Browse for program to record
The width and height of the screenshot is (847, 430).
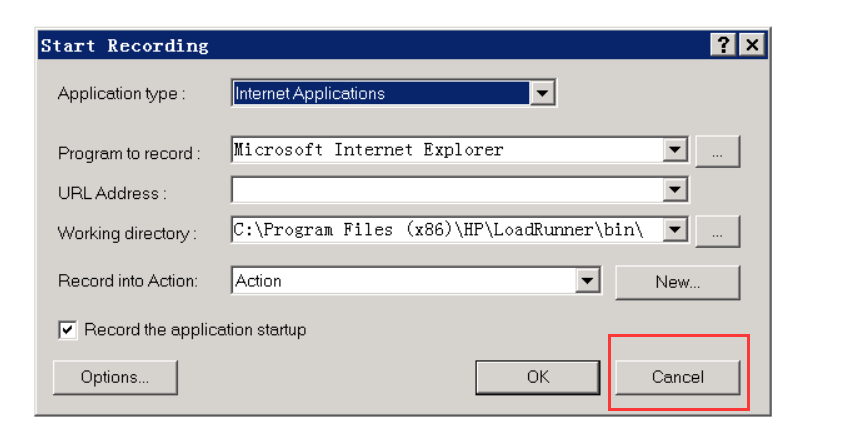(x=718, y=151)
